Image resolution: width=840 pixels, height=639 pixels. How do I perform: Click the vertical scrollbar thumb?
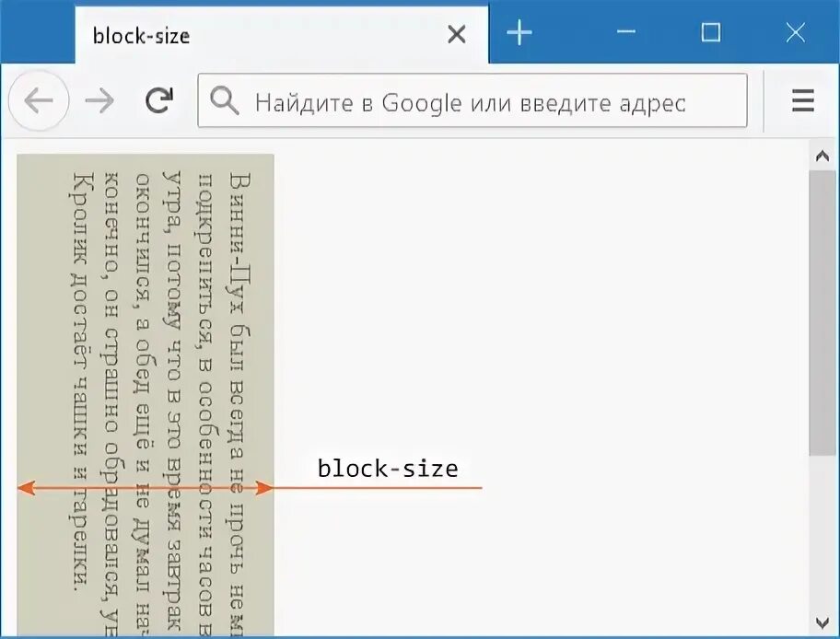(x=822, y=313)
